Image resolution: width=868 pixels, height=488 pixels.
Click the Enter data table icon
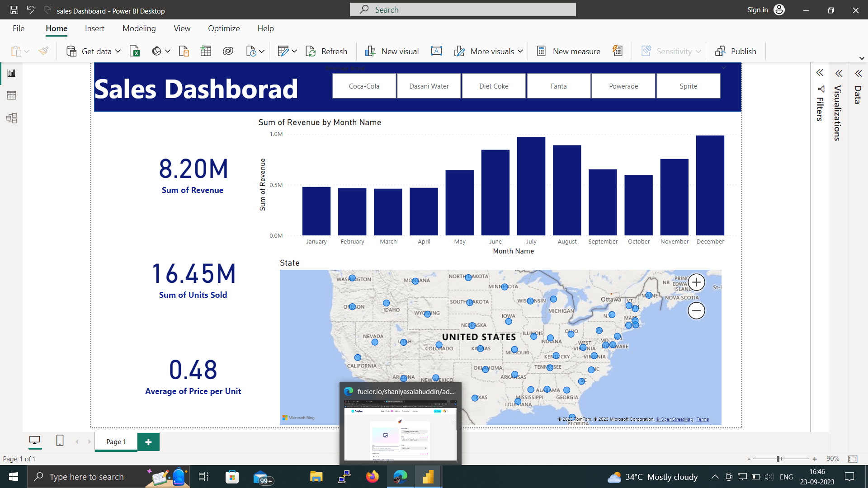tap(206, 52)
